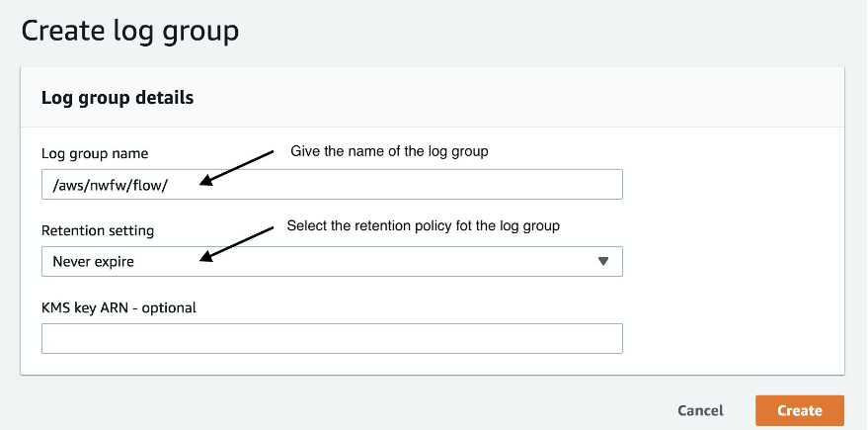Open the Retention setting dropdown
This screenshot has width=868, height=430.
coord(332,262)
